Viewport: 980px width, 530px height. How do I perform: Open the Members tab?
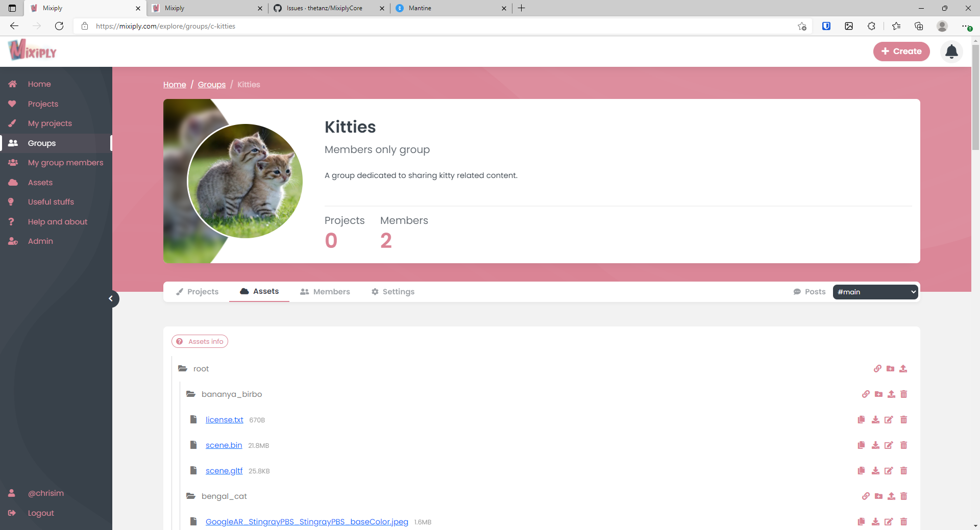click(325, 292)
